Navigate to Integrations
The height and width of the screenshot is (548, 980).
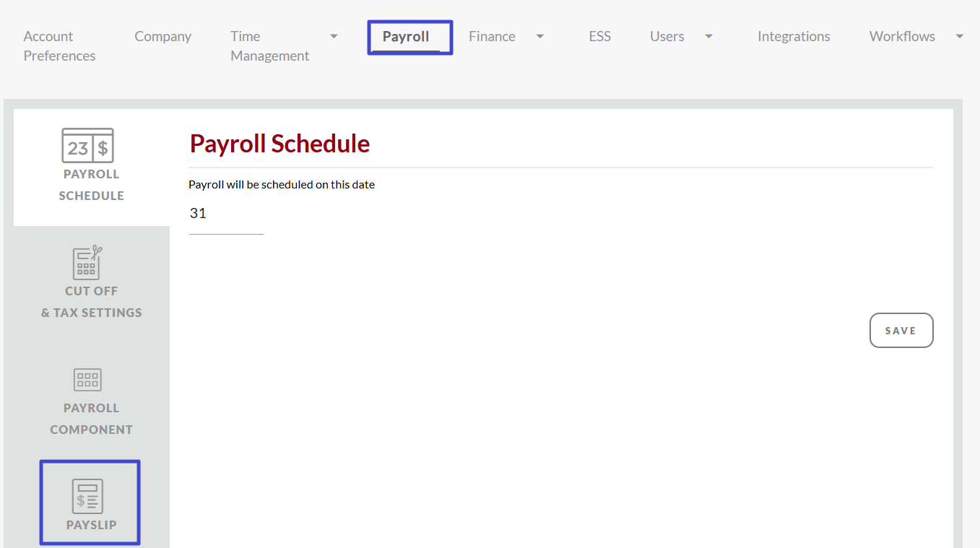pos(793,37)
